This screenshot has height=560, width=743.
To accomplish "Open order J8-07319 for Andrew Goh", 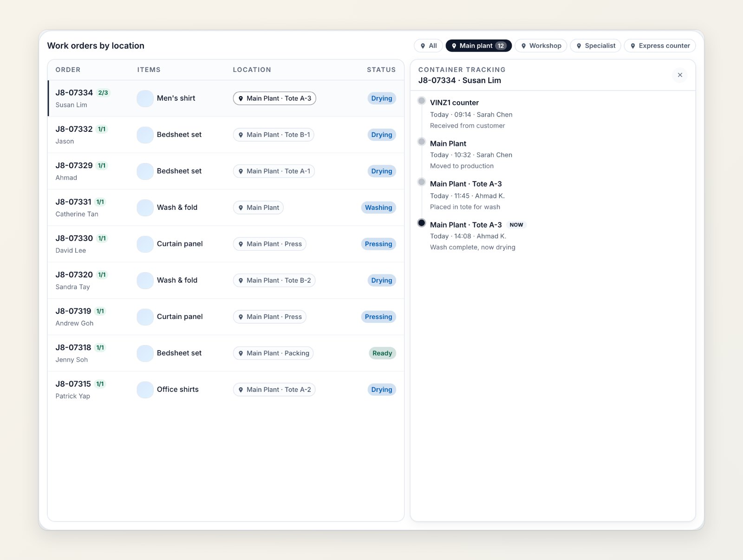I will [226, 317].
